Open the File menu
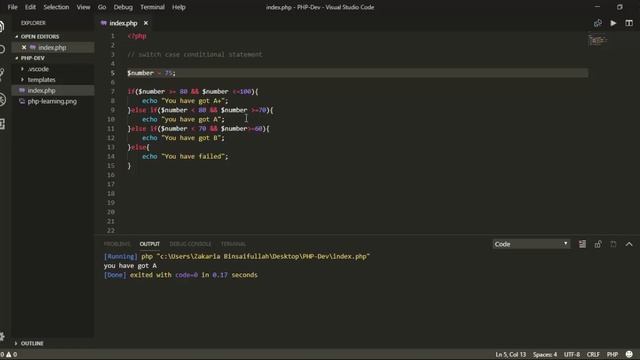 tap(13, 7)
